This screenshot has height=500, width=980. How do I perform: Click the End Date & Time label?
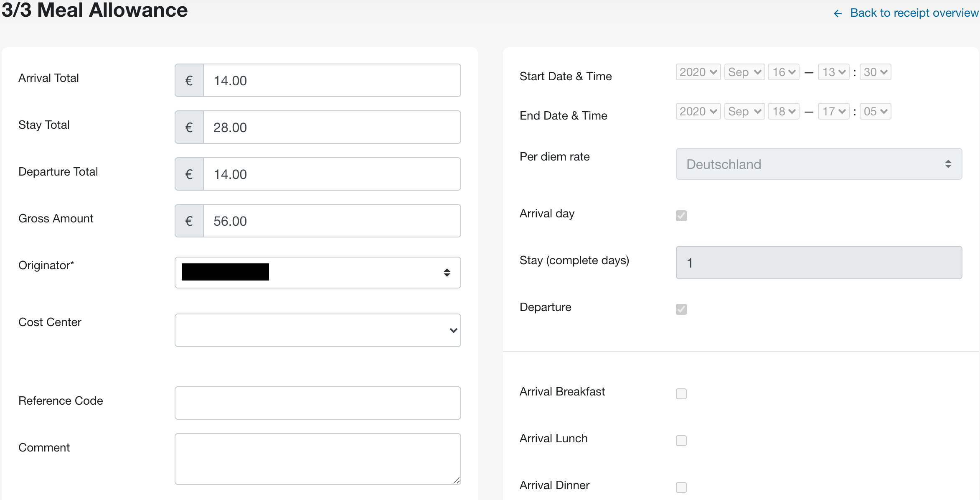pos(564,116)
